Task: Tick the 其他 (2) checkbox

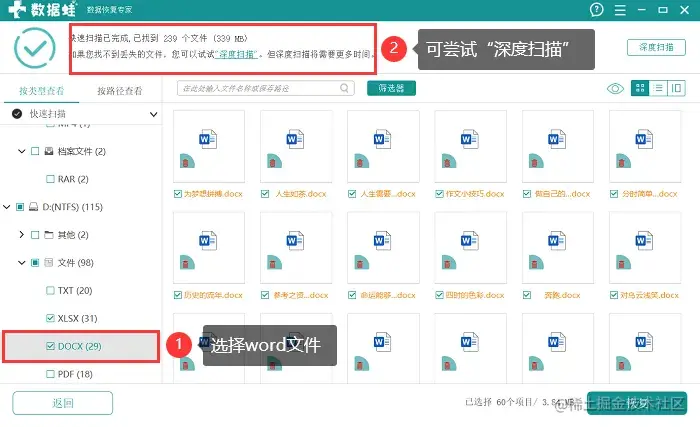Action: click(35, 234)
